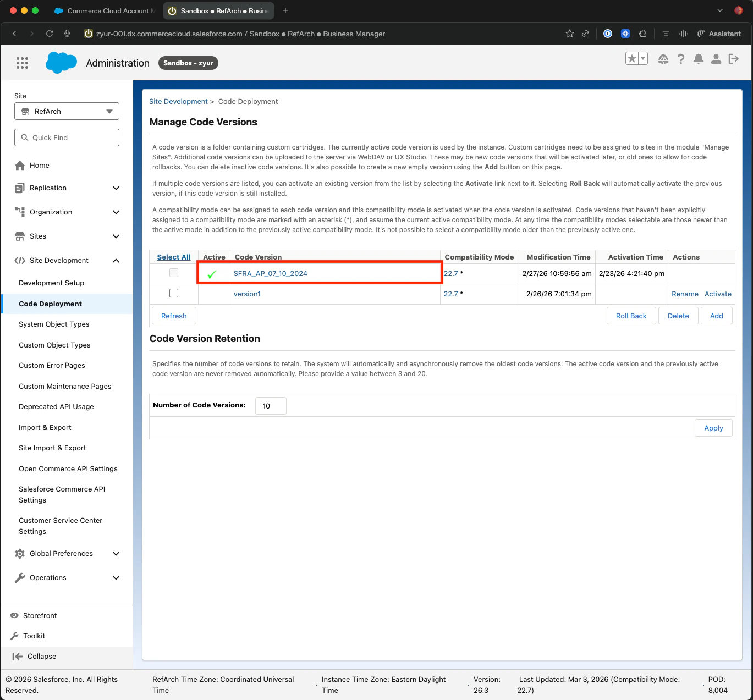Open the RefArch site selector dropdown
753x700 pixels.
(x=67, y=111)
